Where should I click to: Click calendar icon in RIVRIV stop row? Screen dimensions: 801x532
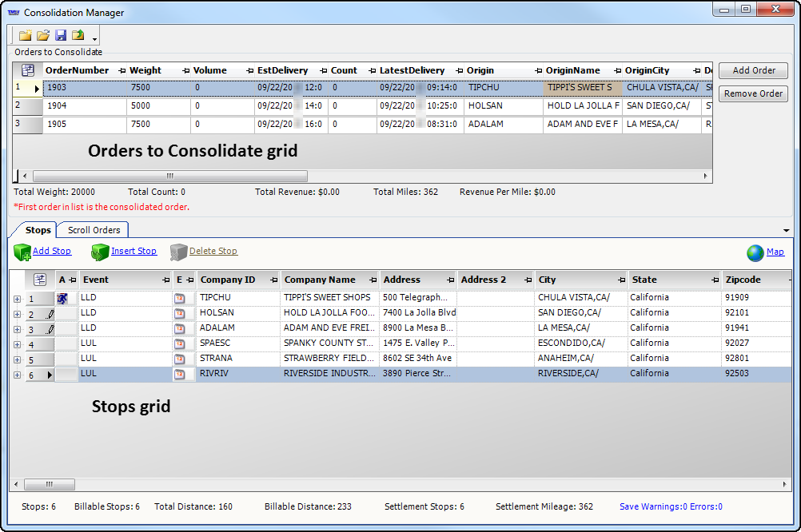pos(179,374)
